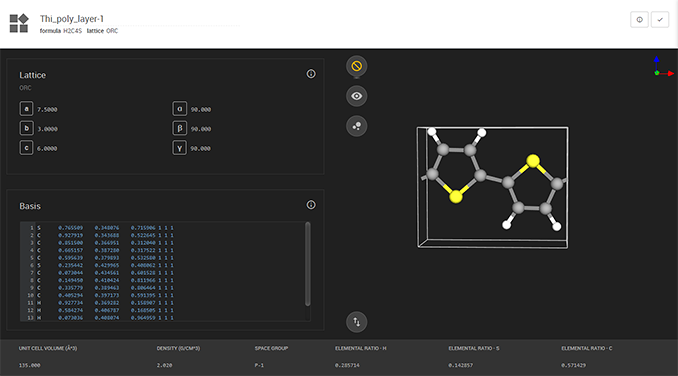Click elemental ratio C value 0.571429
The width and height of the screenshot is (678, 376).
(x=574, y=365)
